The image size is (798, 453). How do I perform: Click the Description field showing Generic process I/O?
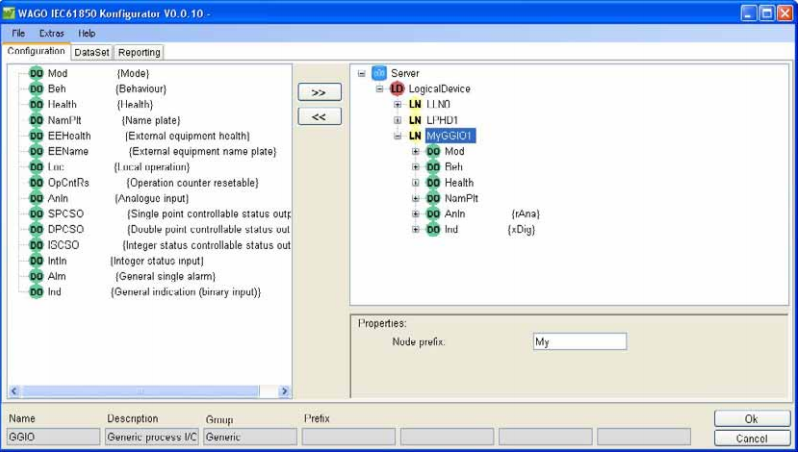point(152,437)
